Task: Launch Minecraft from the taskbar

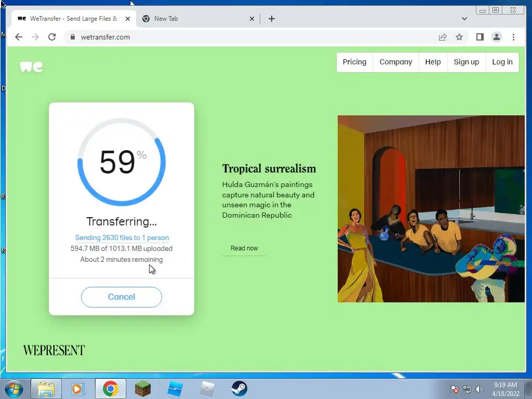Action: click(x=142, y=389)
